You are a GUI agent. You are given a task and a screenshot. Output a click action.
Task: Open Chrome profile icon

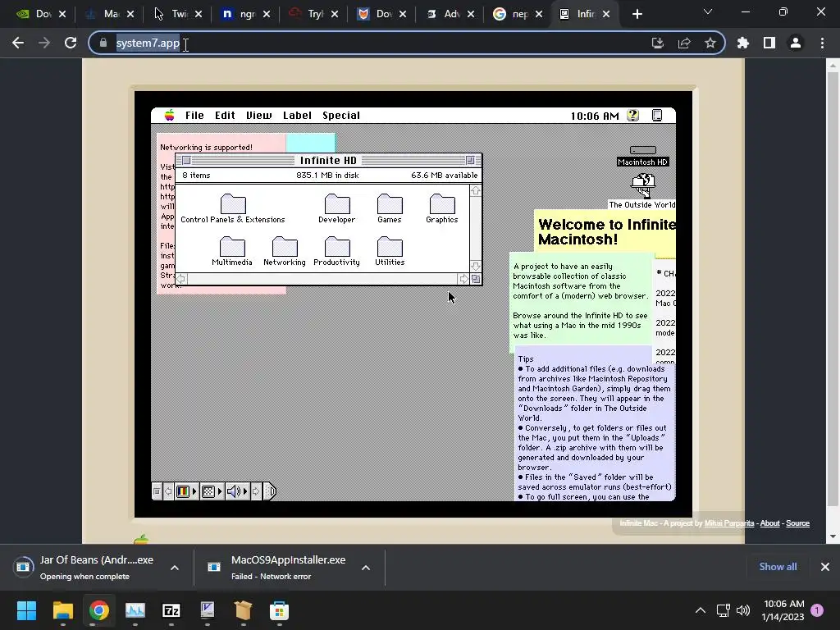coord(796,43)
